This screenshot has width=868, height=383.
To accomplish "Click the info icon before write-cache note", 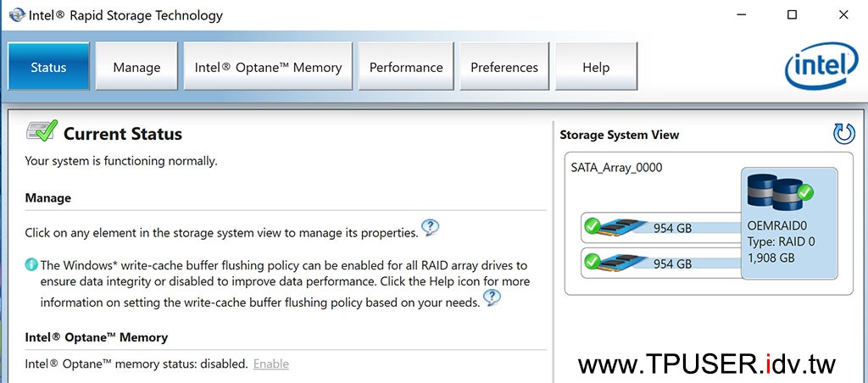I will [31, 265].
